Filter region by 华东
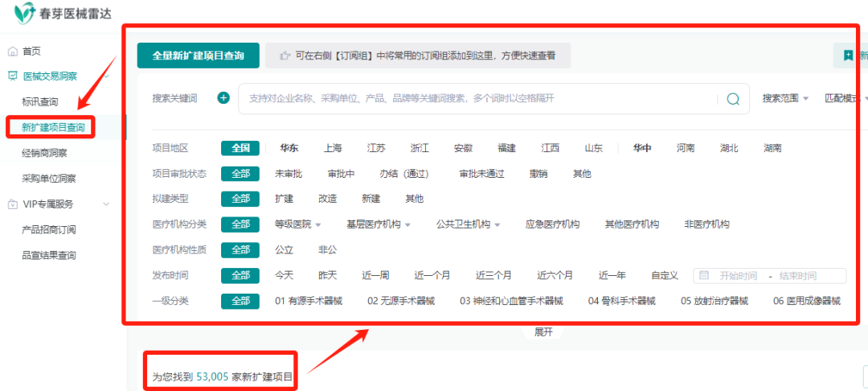Image resolution: width=868 pixels, height=391 pixels. 289,148
